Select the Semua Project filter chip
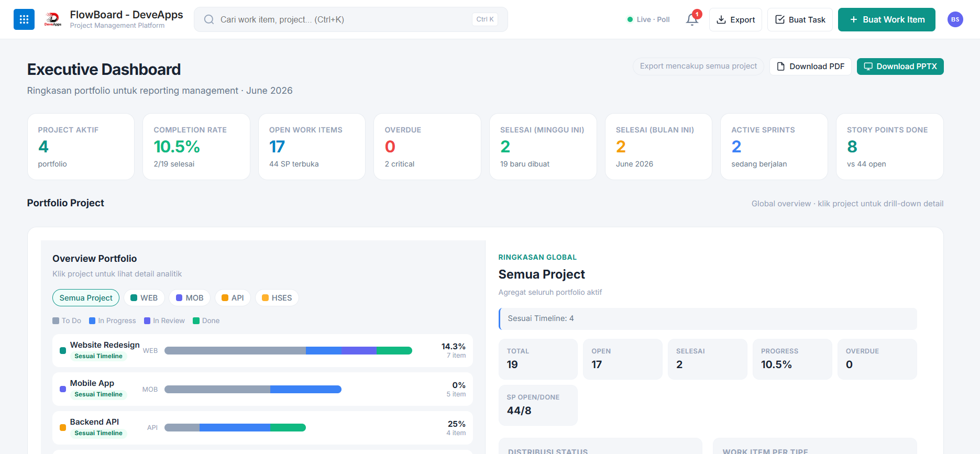 pos(86,298)
